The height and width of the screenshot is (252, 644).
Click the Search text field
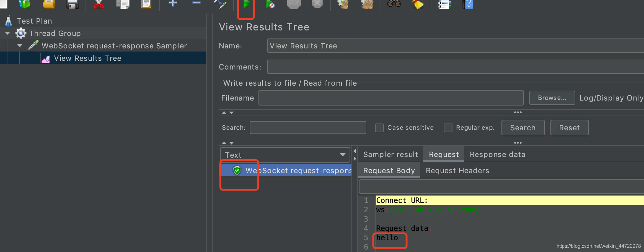point(308,128)
